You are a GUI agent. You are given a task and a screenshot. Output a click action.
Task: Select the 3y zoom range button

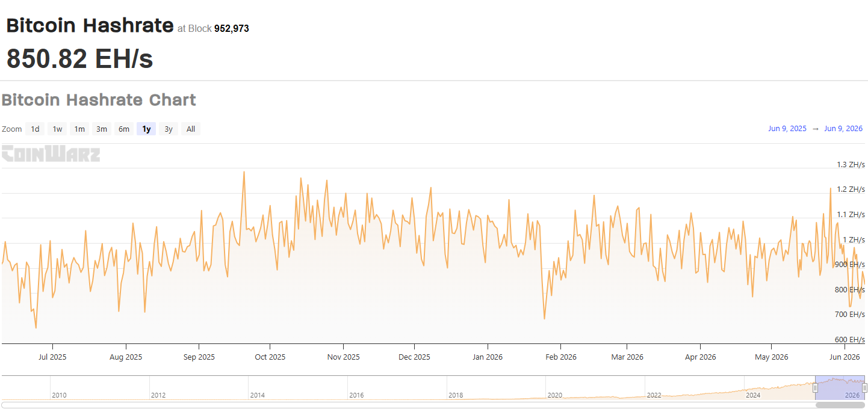click(x=169, y=129)
